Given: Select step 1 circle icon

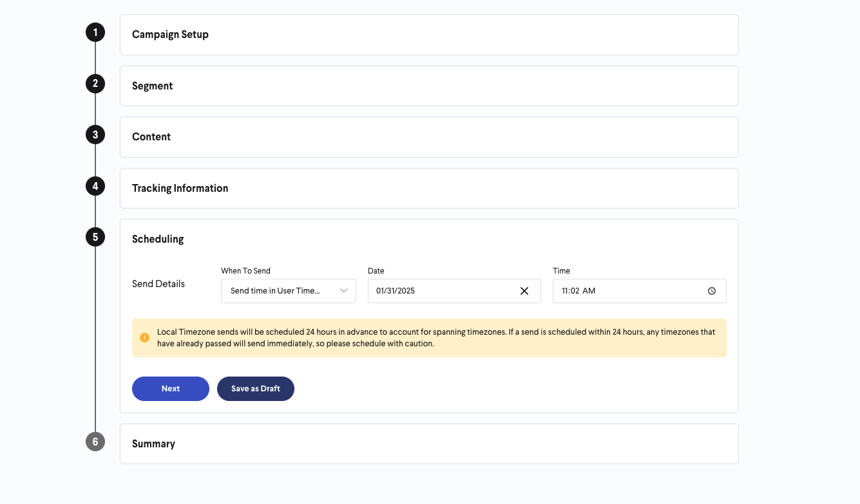Looking at the screenshot, I should (95, 32).
